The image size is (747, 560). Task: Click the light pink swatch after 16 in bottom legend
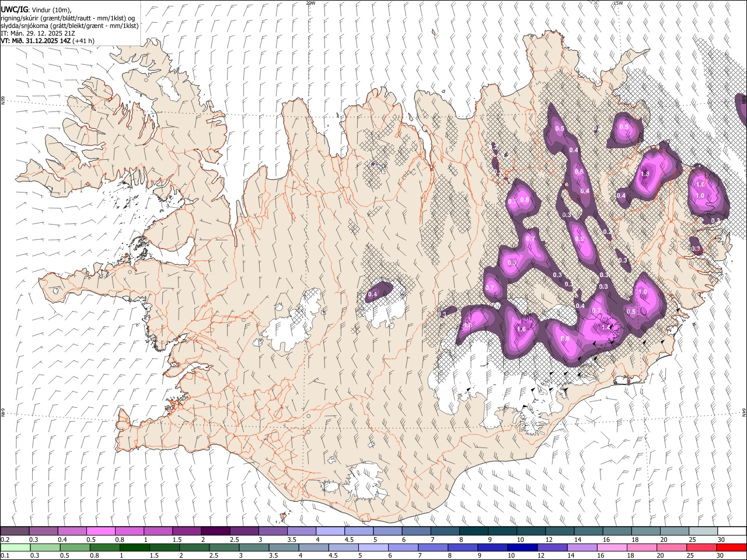[611, 548]
